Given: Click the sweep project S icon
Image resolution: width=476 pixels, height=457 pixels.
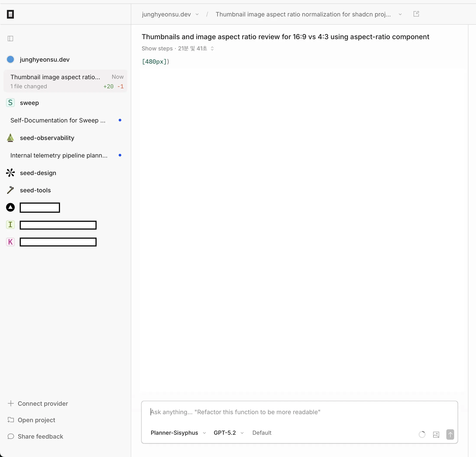Looking at the screenshot, I should 10,103.
